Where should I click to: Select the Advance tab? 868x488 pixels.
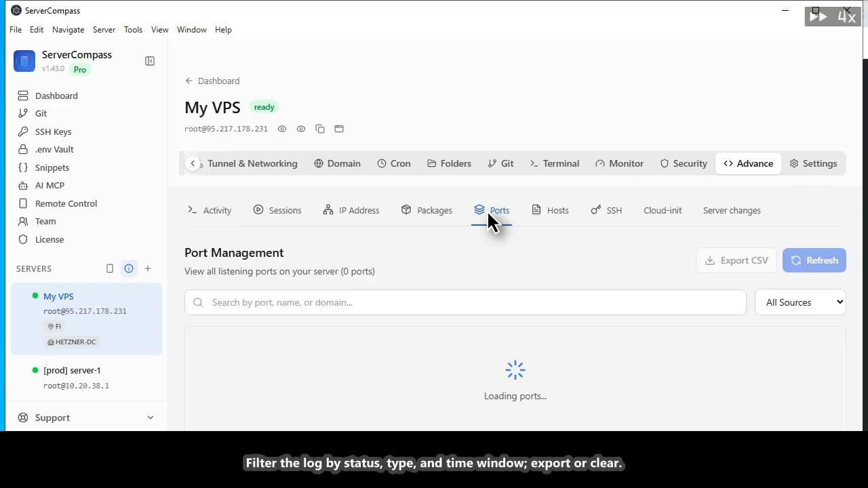[x=748, y=163]
